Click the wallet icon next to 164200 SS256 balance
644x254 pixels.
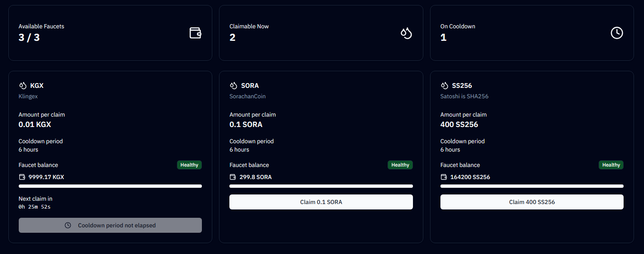point(444,177)
